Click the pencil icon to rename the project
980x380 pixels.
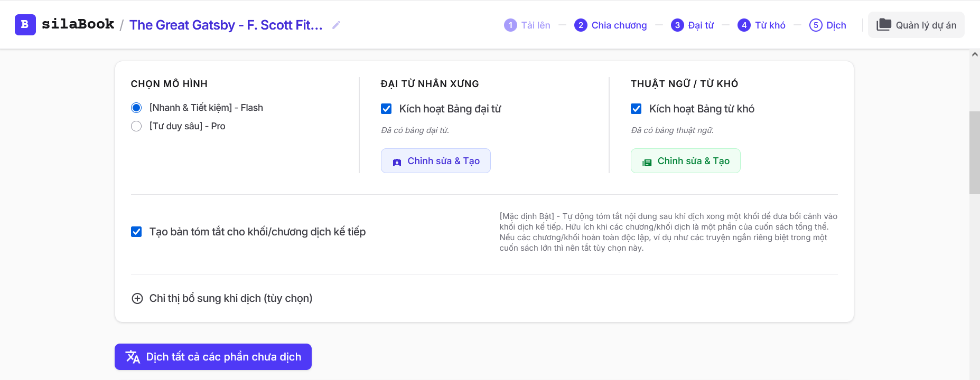336,25
